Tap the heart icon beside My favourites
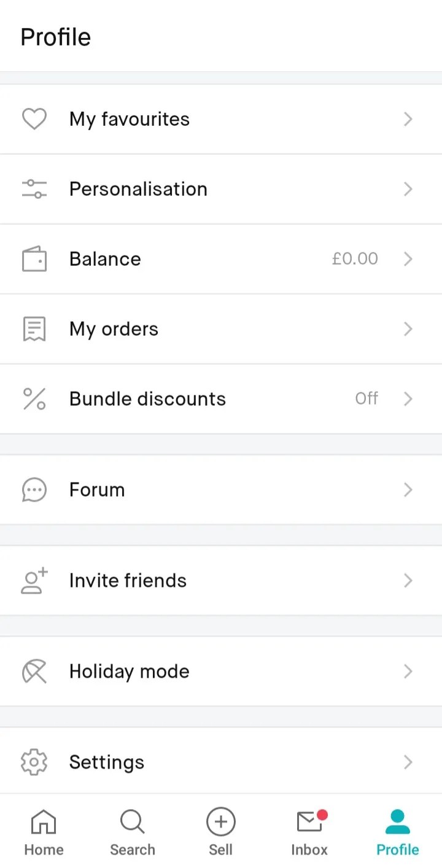The height and width of the screenshot is (868, 442). tap(34, 119)
